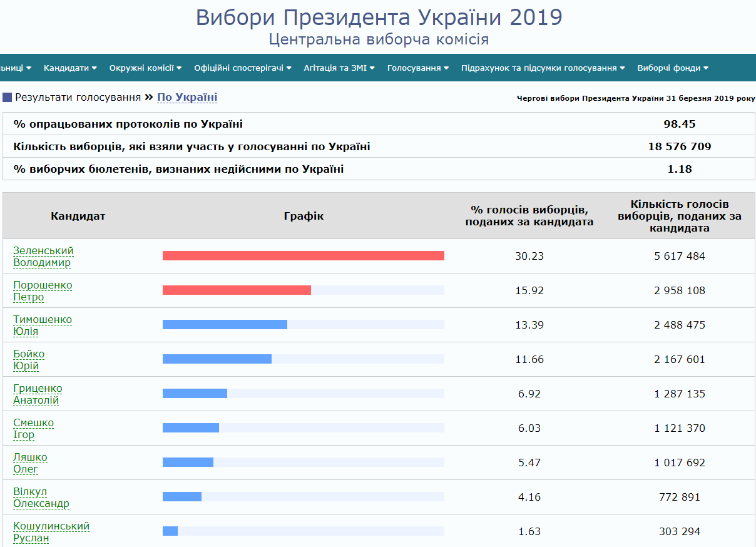
Task: Open candidate Кошулинський Руслан link
Action: [51, 532]
